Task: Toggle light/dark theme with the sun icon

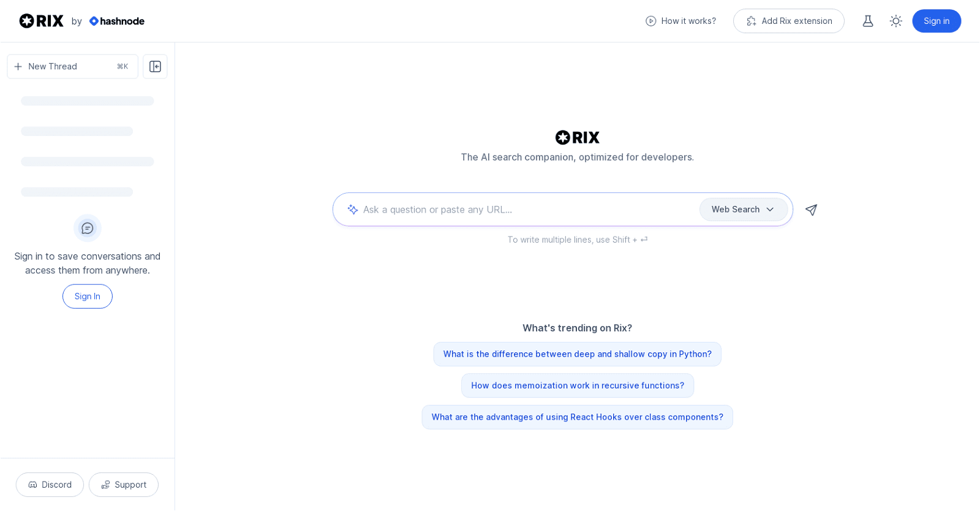Action: coord(895,21)
